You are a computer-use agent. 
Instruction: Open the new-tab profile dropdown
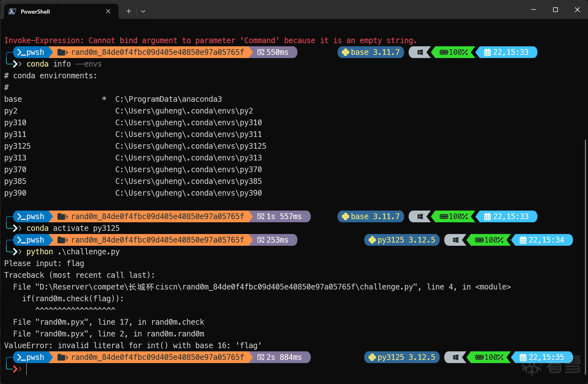click(143, 11)
